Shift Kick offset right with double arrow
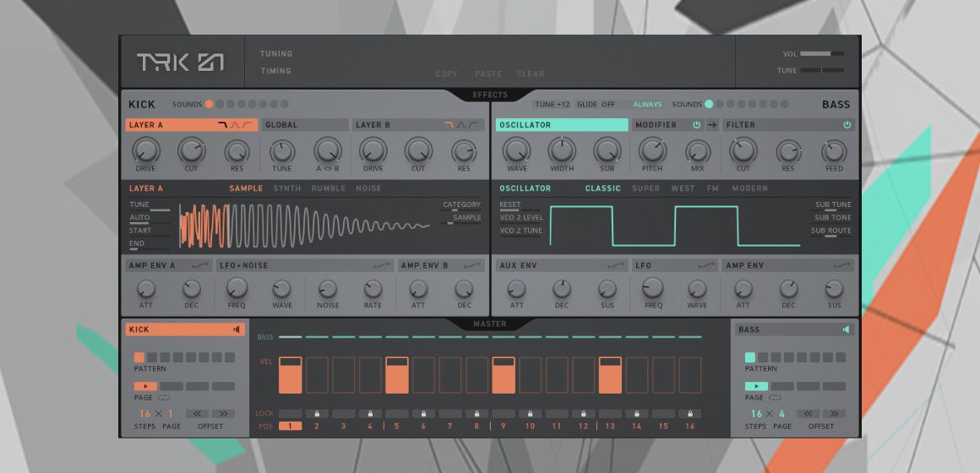 [223, 414]
